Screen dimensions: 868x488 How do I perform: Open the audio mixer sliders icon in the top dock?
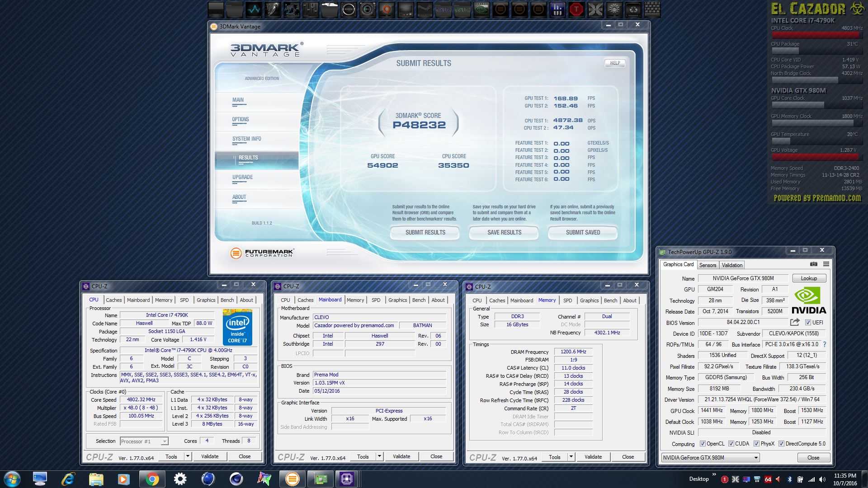311,9
